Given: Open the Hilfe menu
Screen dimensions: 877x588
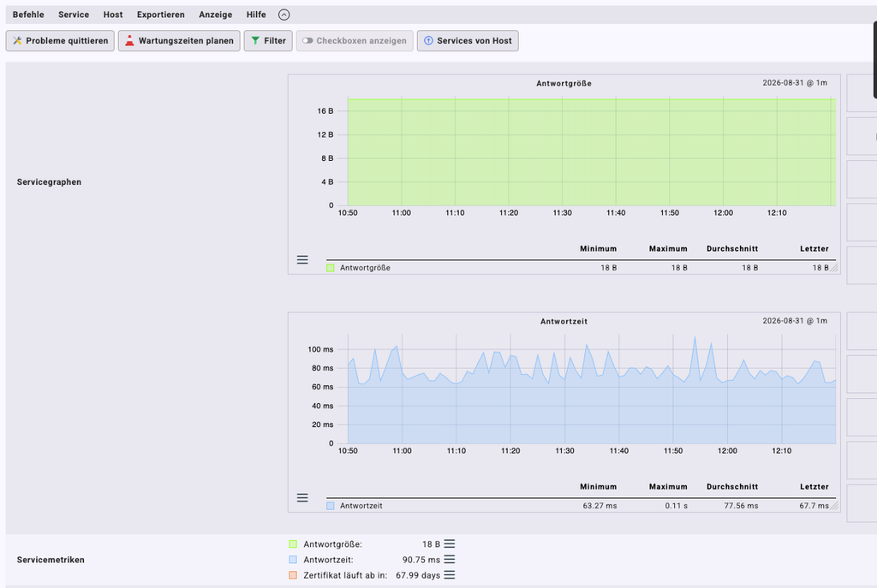Looking at the screenshot, I should coord(256,15).
